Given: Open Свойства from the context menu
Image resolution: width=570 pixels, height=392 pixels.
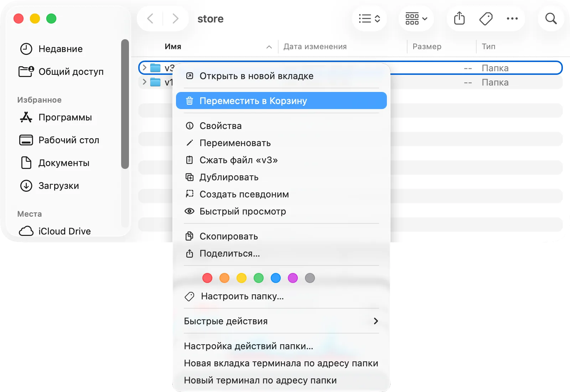Looking at the screenshot, I should pos(281,126).
